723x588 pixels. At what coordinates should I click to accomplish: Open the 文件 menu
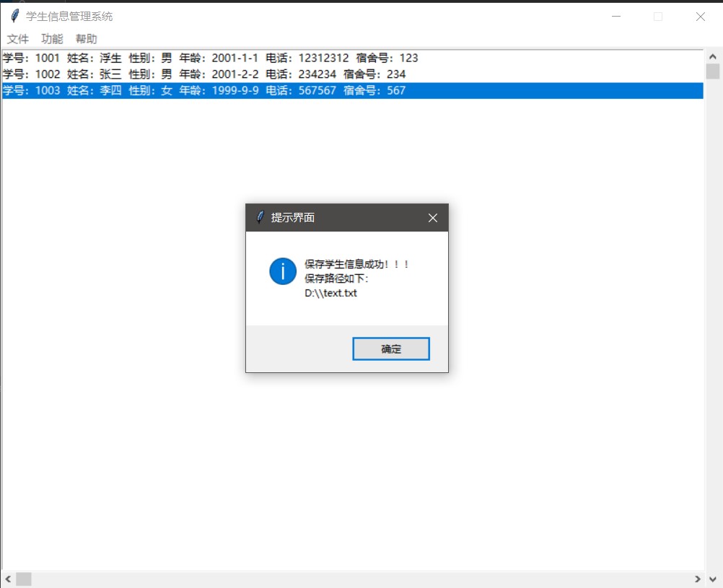pos(18,39)
